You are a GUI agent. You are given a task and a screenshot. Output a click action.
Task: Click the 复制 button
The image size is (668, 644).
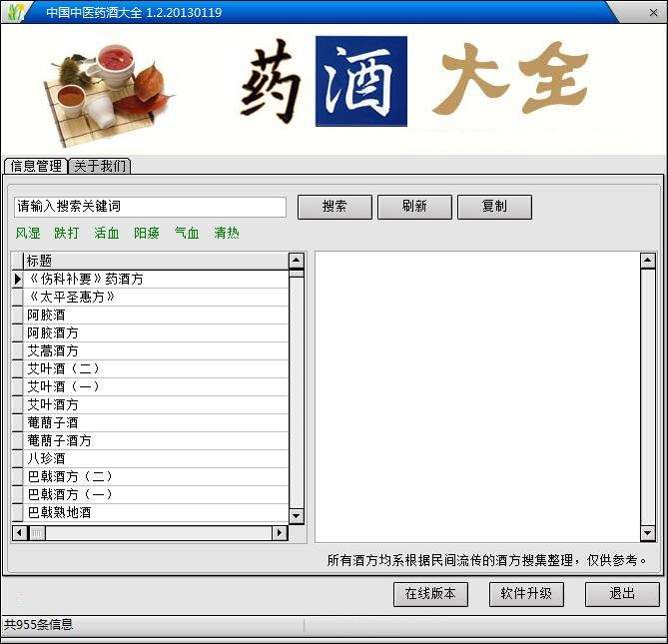click(x=494, y=207)
